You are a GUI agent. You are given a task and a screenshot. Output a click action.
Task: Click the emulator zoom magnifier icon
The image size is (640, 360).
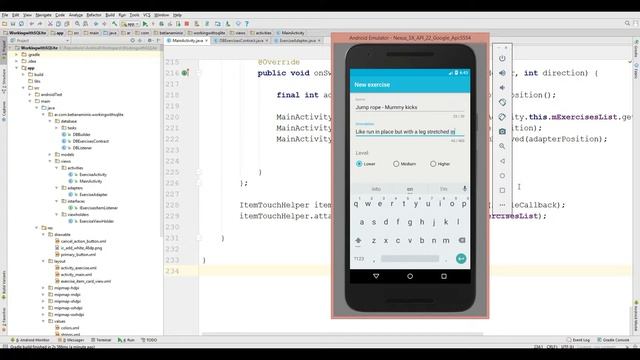(x=502, y=146)
